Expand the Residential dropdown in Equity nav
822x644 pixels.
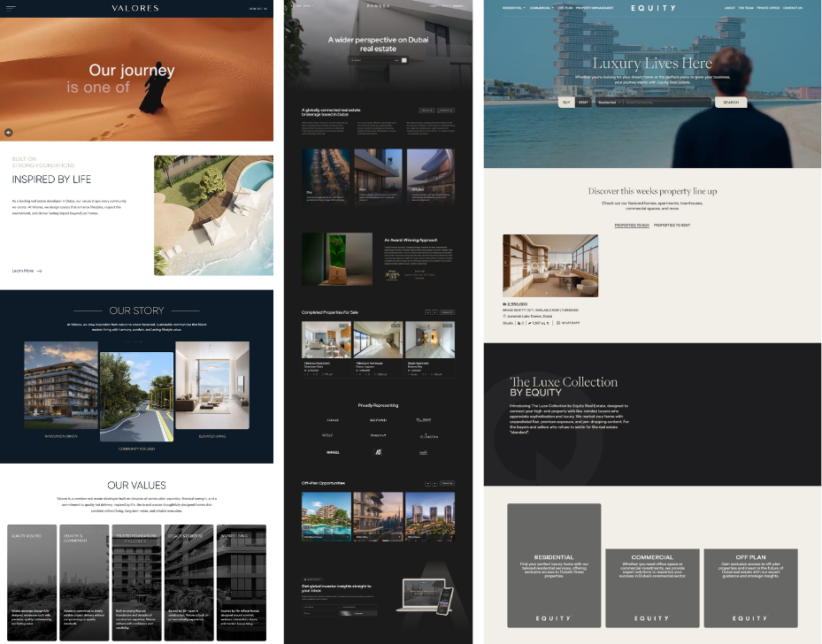514,8
